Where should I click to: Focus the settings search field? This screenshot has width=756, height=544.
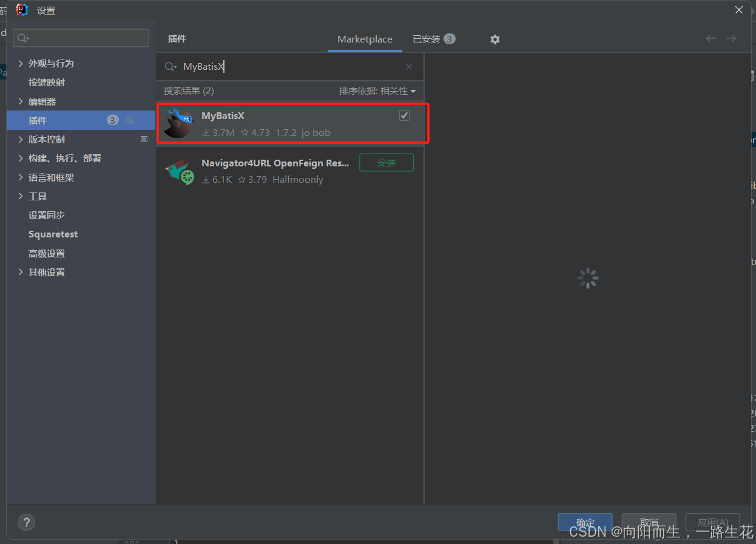point(81,38)
